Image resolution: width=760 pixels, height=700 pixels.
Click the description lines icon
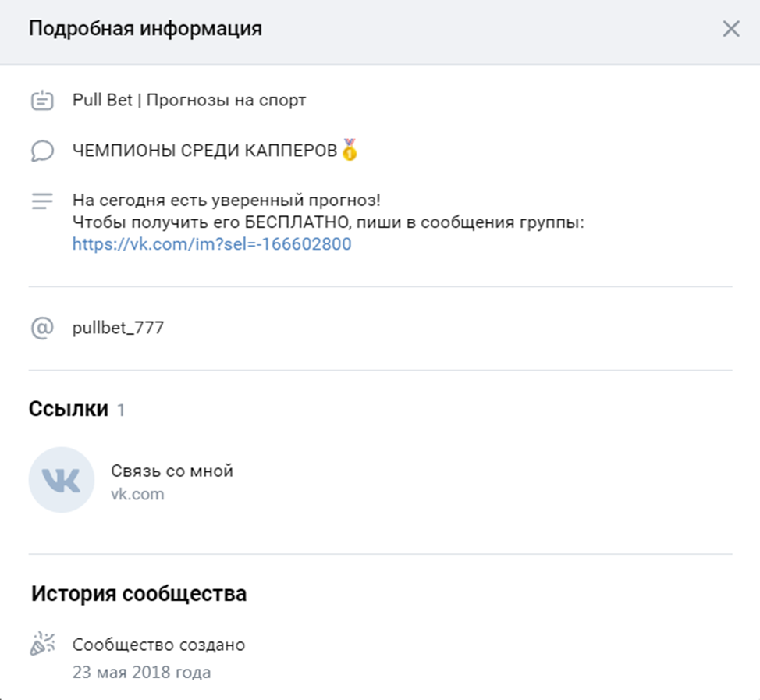[42, 201]
